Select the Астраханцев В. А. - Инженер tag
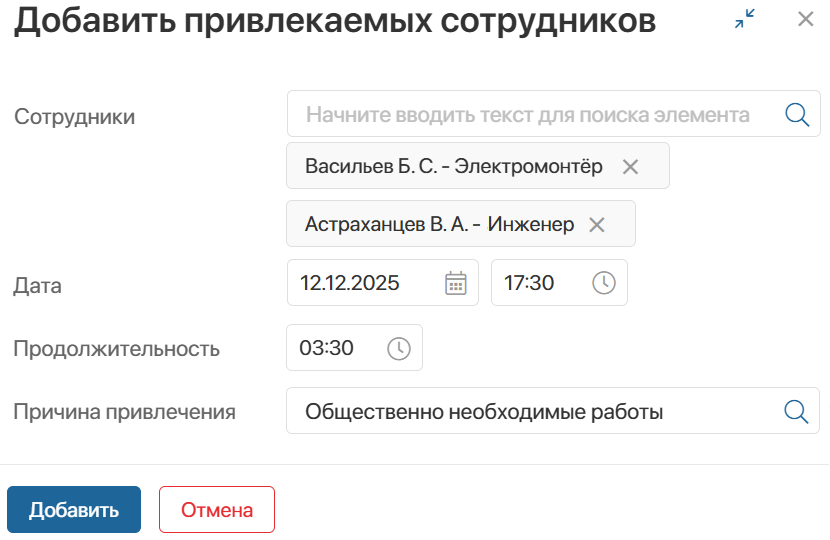This screenshot has width=830, height=540. click(x=440, y=224)
